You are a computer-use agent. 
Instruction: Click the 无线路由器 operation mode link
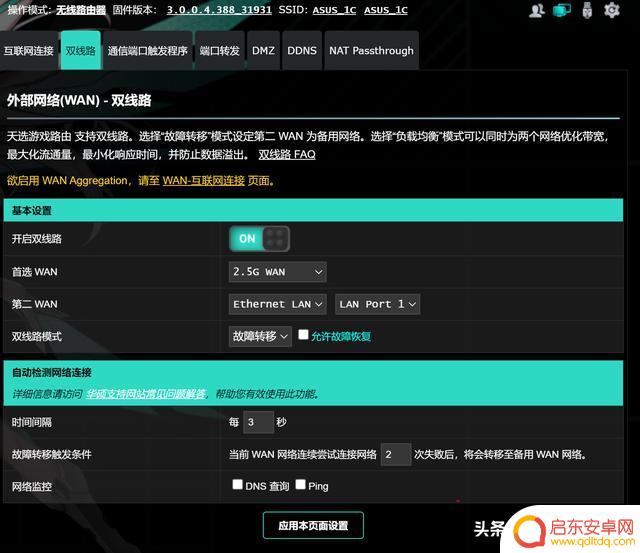click(81, 10)
